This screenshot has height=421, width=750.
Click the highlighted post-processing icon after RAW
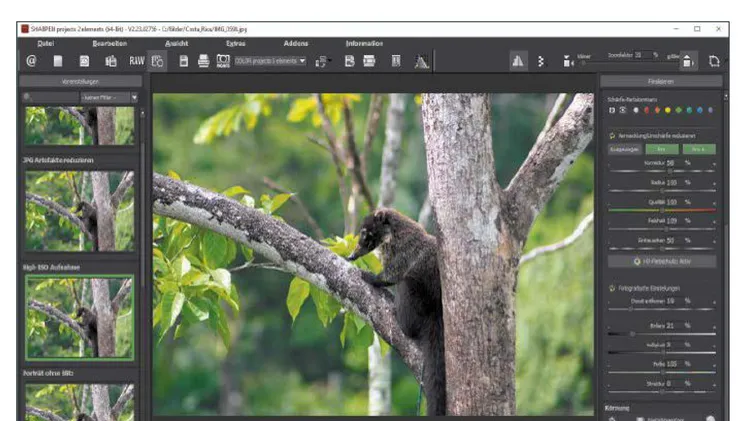(x=157, y=61)
